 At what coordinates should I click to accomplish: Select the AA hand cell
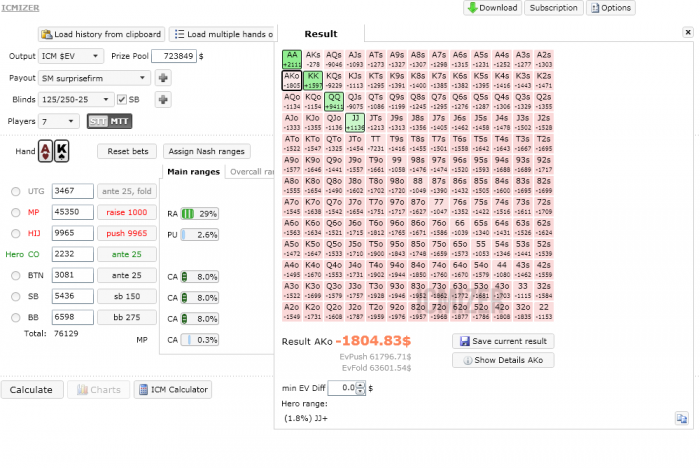(x=292, y=59)
